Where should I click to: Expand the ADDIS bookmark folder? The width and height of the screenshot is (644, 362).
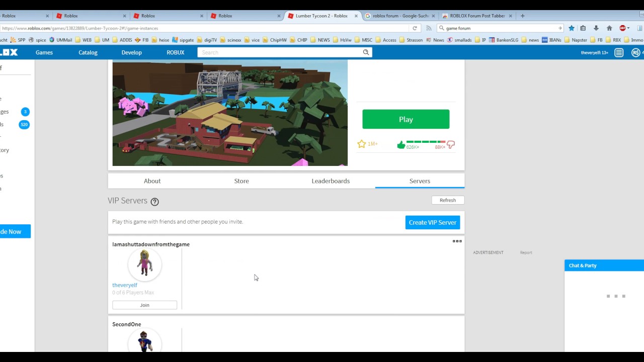click(122, 40)
